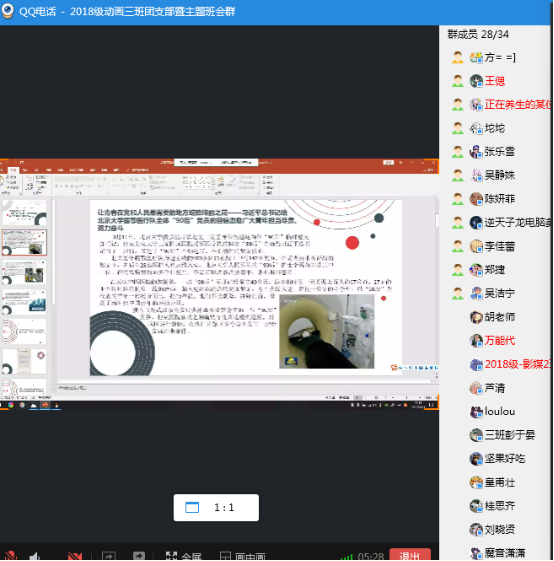Click the avatar of 刘晓贤
This screenshot has width=554, height=561.
[x=476, y=530]
